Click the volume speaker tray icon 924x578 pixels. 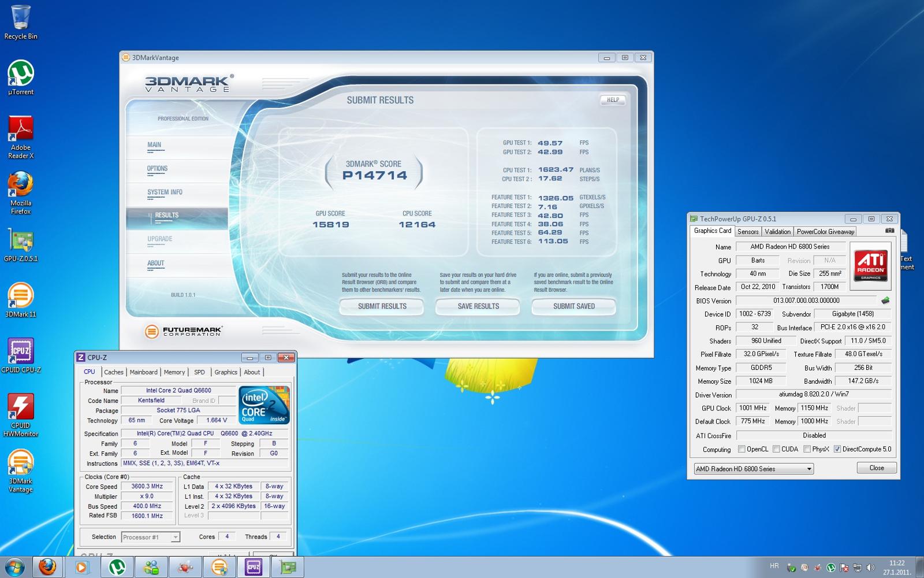[870, 568]
